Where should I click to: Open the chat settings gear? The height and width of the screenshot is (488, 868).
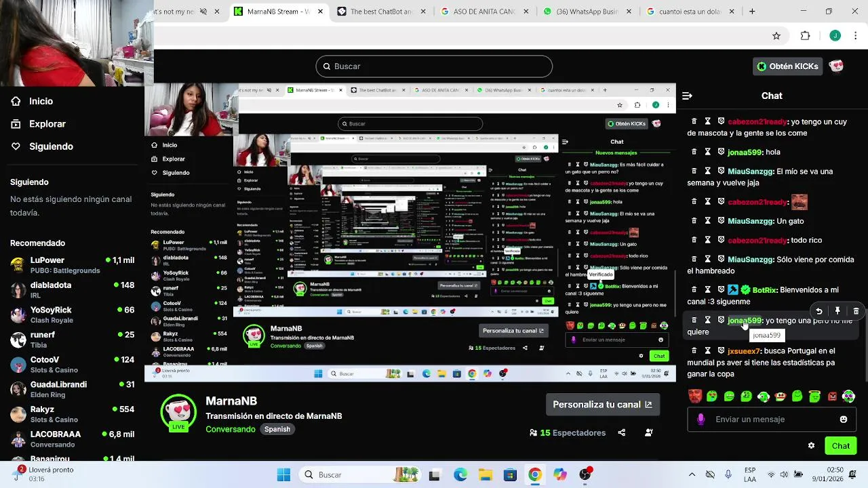[x=811, y=445]
